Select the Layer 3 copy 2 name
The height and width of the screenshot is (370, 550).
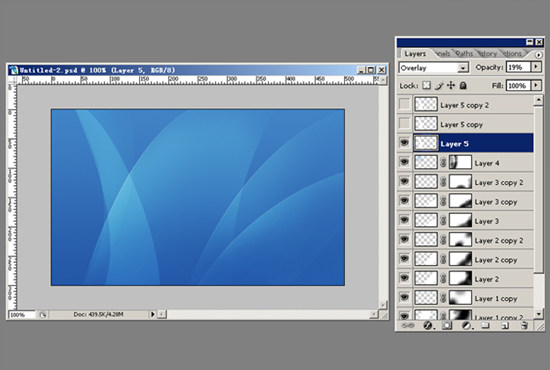point(499,183)
